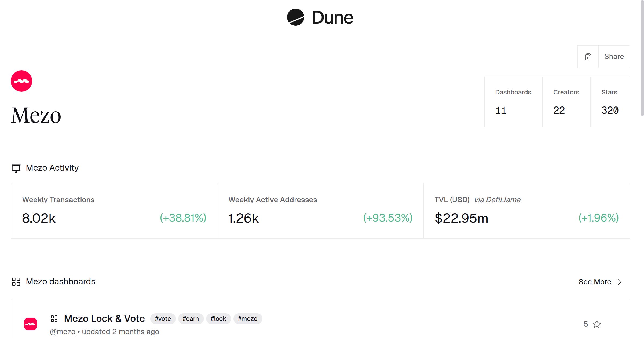The height and width of the screenshot is (338, 644).
Task: Click the See More arrow chevron
Action: (619, 282)
